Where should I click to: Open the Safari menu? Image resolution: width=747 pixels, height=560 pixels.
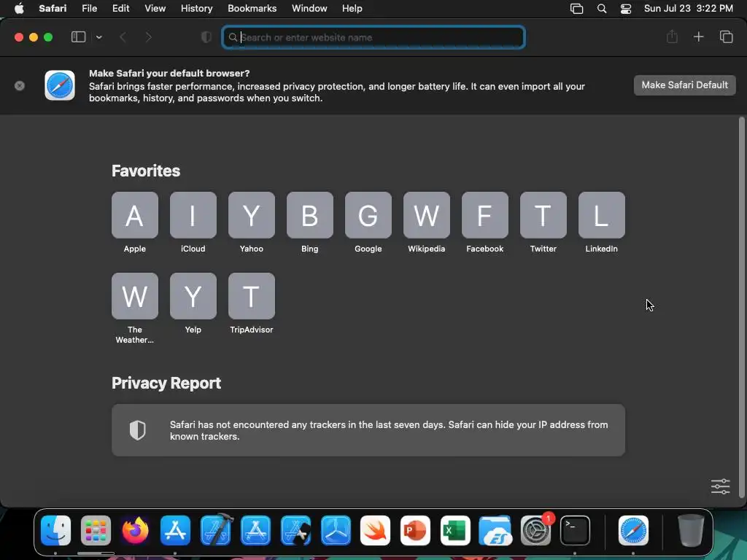53,9
